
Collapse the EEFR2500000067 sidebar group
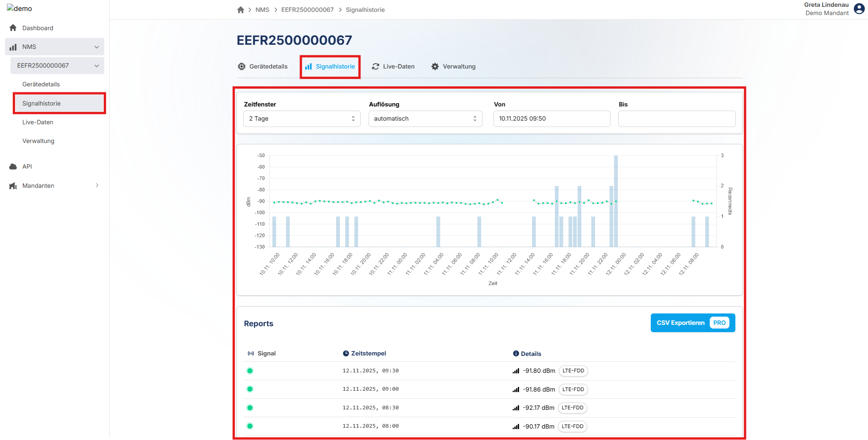96,66
